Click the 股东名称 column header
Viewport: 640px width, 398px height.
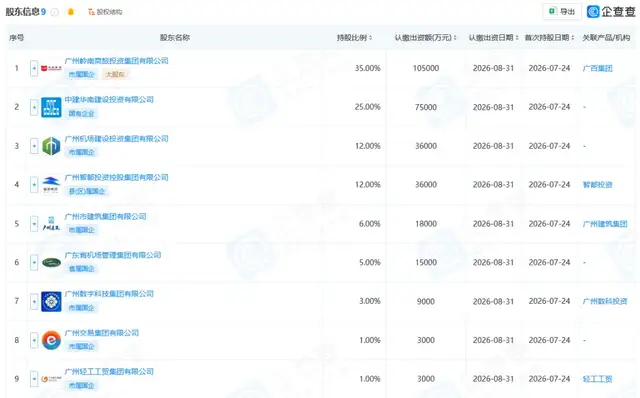tap(175, 38)
